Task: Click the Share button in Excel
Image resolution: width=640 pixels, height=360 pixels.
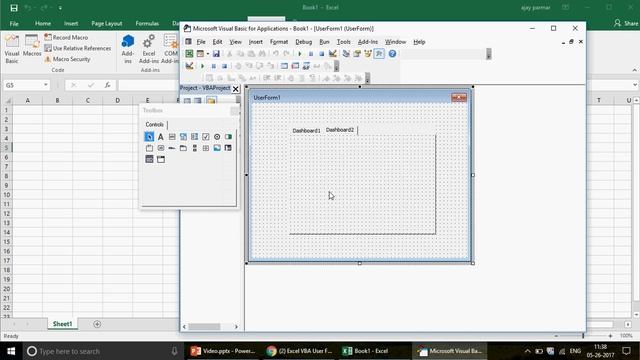Action: [x=626, y=23]
